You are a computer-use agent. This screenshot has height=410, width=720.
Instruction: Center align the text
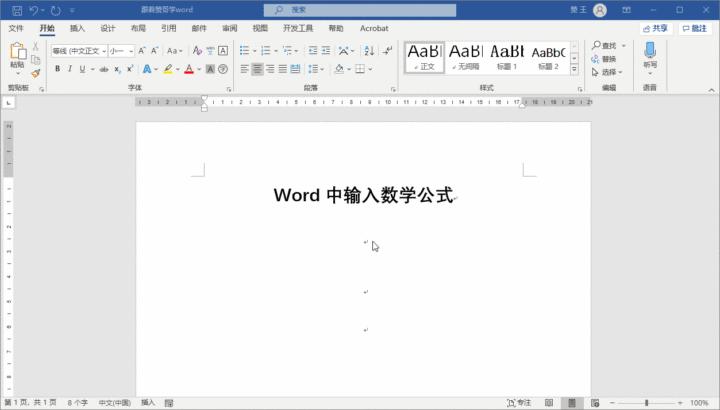257,69
